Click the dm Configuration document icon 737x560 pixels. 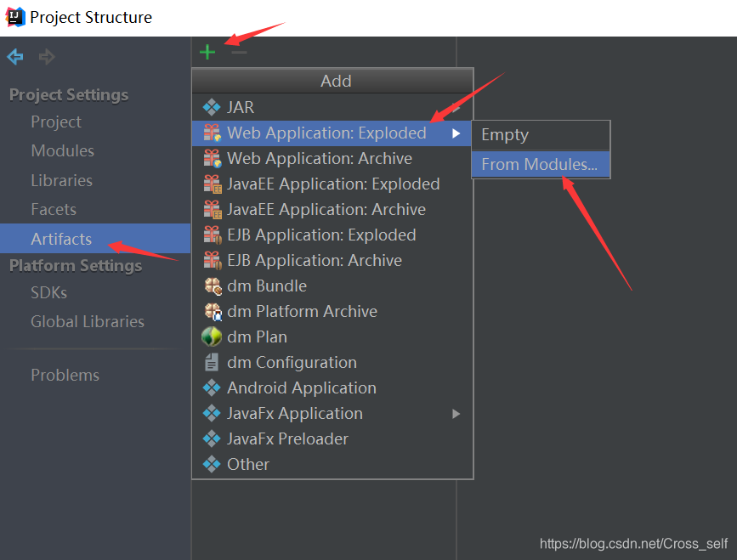212,363
